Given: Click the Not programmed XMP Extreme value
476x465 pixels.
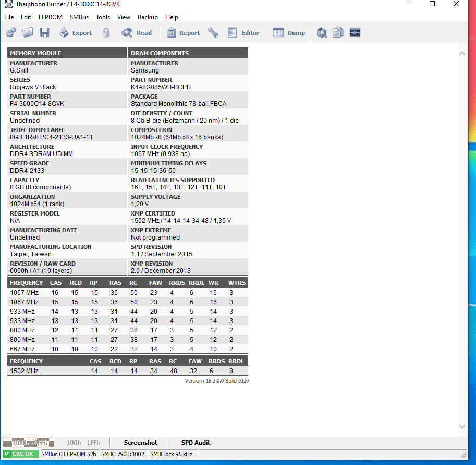Looking at the screenshot, I should click(155, 237).
